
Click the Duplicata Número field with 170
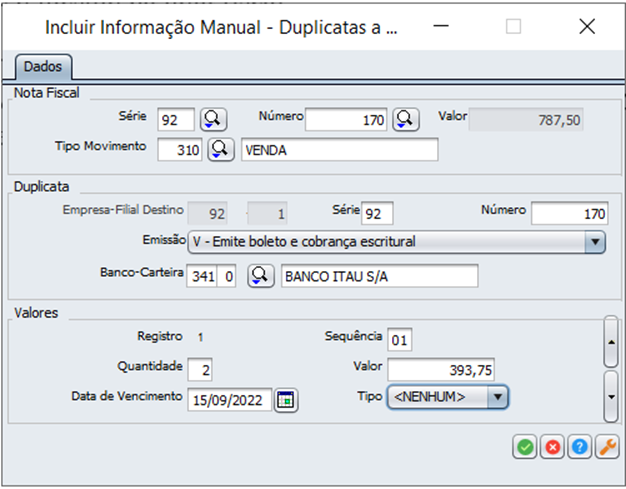[569, 213]
